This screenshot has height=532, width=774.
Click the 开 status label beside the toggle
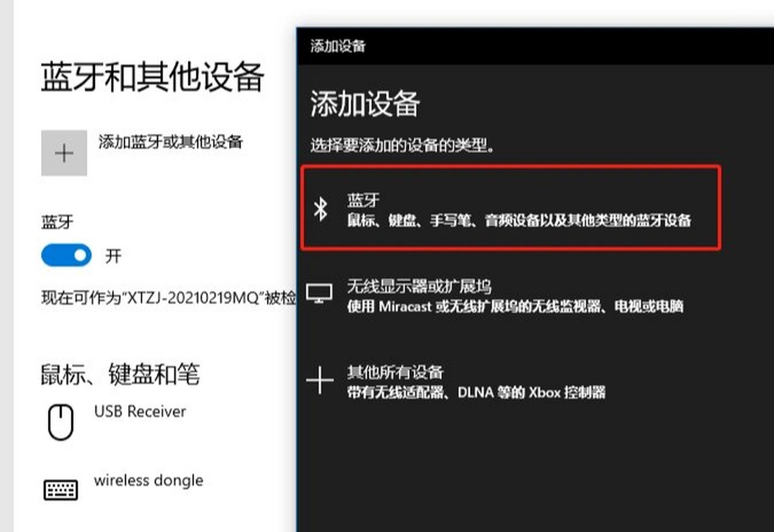(x=113, y=256)
